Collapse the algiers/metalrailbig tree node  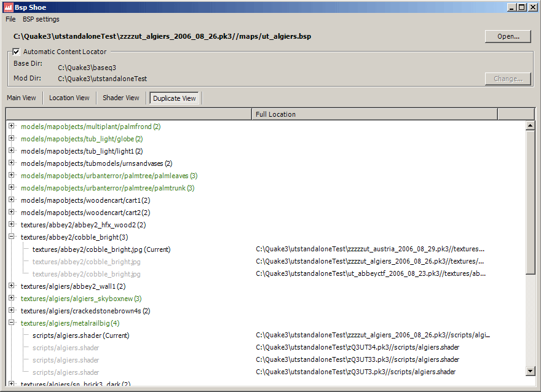[x=12, y=323]
